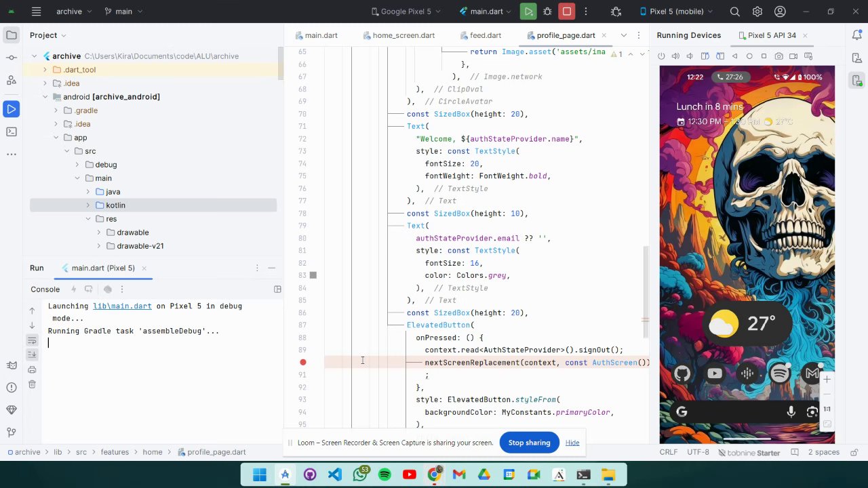Click the grey color swatch on line 83

313,275
